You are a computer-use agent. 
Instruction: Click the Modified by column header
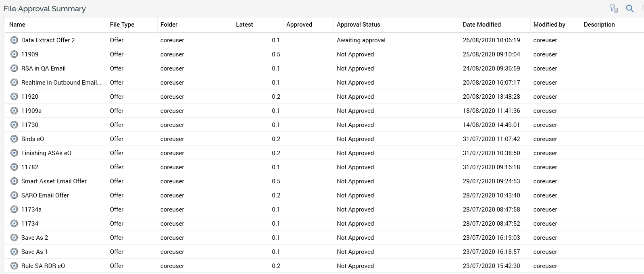[x=549, y=25]
